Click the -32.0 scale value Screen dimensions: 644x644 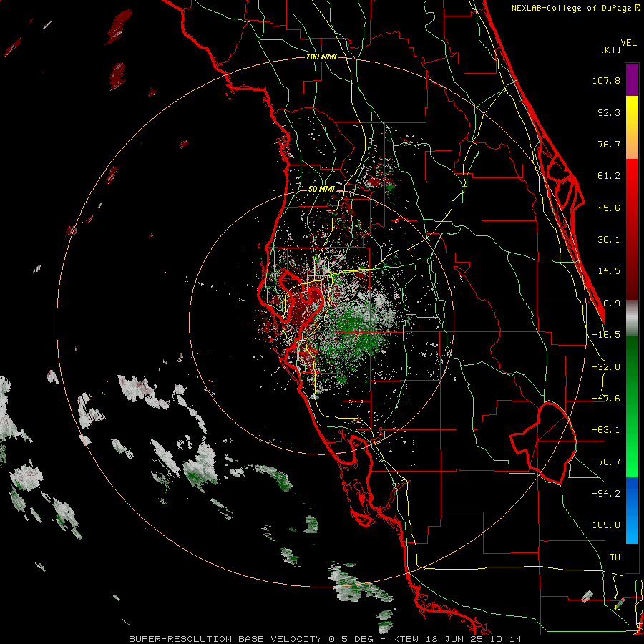pos(606,367)
